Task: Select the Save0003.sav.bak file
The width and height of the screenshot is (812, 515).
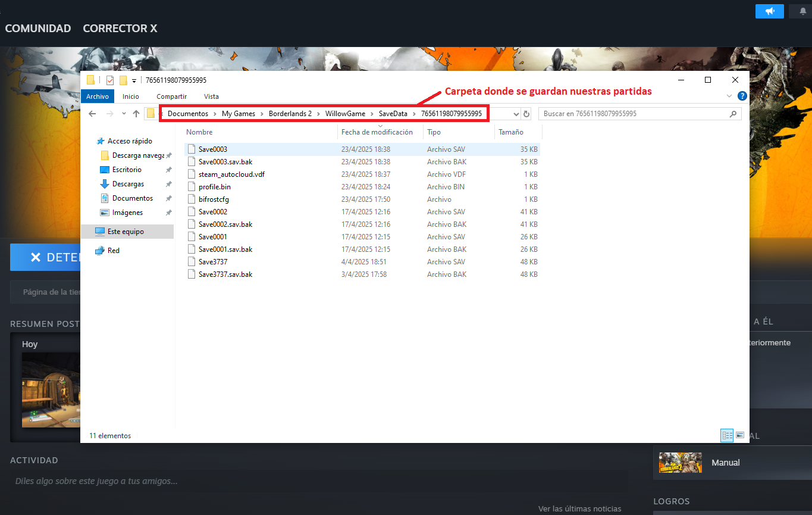Action: coord(225,161)
